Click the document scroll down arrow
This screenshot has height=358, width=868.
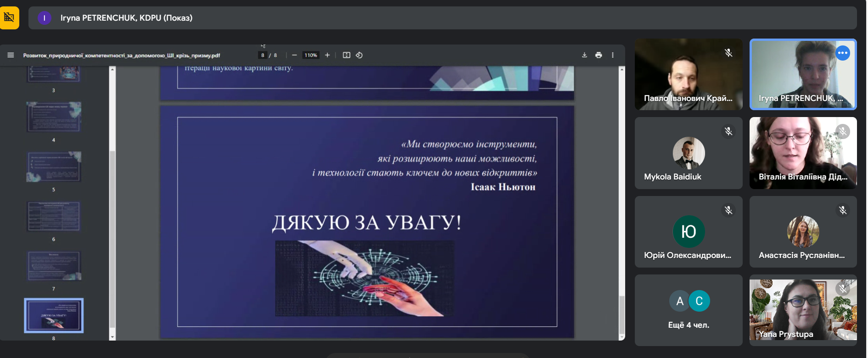[x=622, y=337]
